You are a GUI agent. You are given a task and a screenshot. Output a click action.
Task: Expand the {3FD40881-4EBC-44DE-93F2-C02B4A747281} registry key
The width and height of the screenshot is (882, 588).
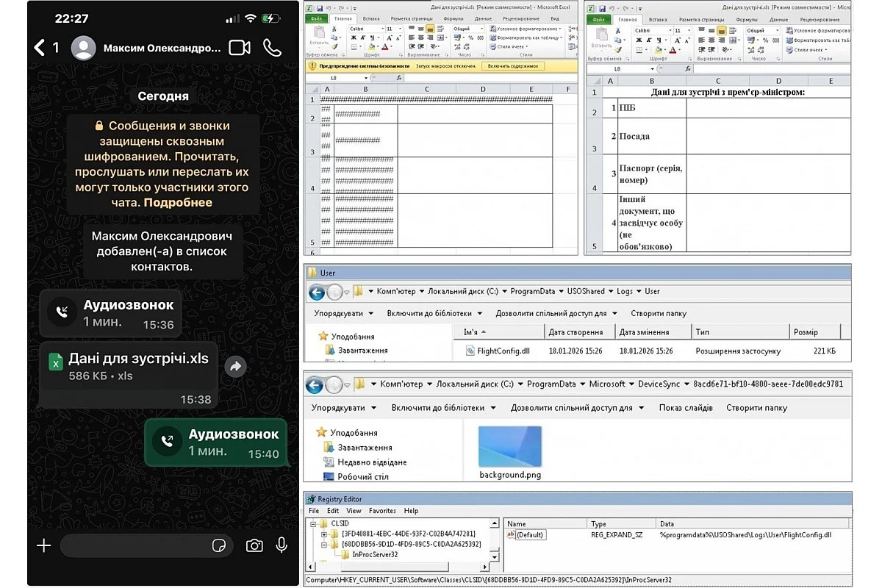pos(324,534)
